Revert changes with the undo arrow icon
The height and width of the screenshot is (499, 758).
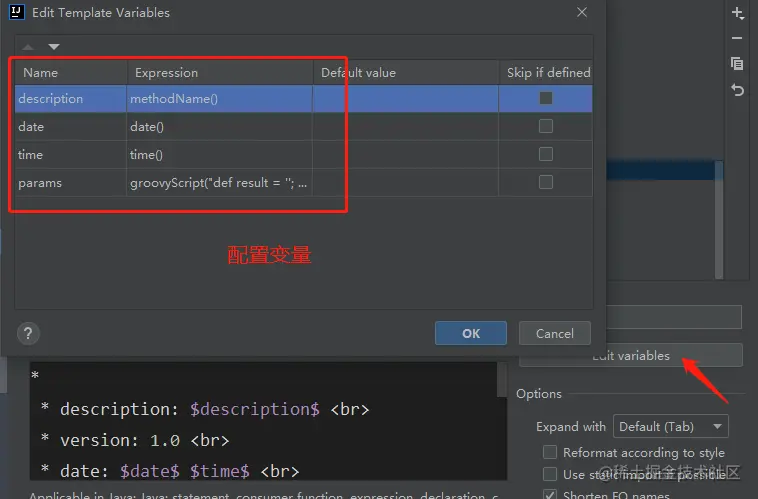[737, 89]
